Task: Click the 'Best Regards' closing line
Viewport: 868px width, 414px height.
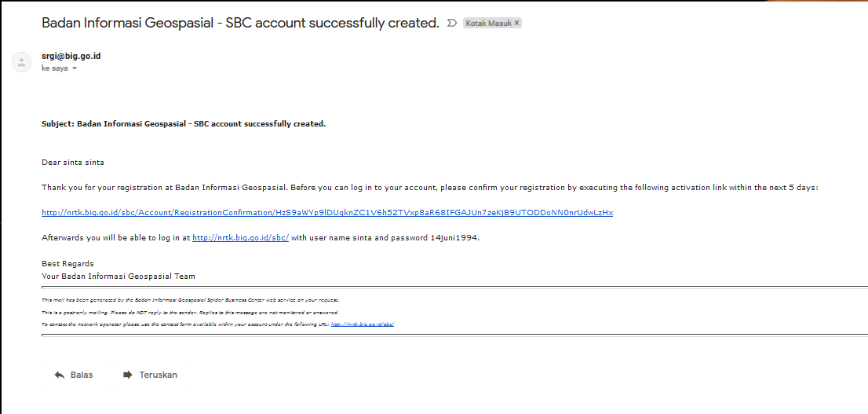Action: pyautogui.click(x=67, y=263)
